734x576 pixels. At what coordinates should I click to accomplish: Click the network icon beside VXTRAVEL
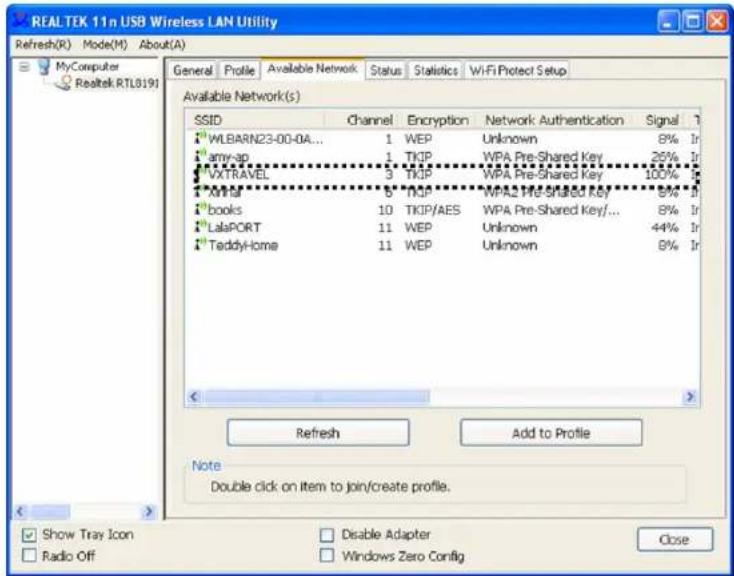201,174
